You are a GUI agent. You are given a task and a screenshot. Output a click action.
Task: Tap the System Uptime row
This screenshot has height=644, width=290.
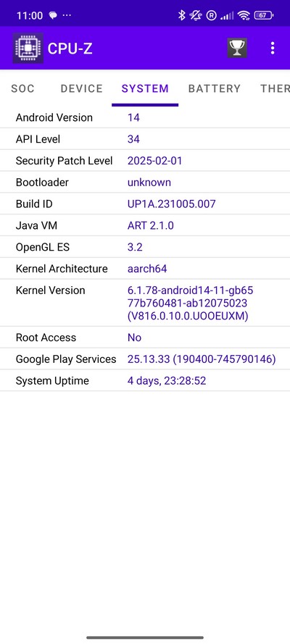(x=145, y=381)
